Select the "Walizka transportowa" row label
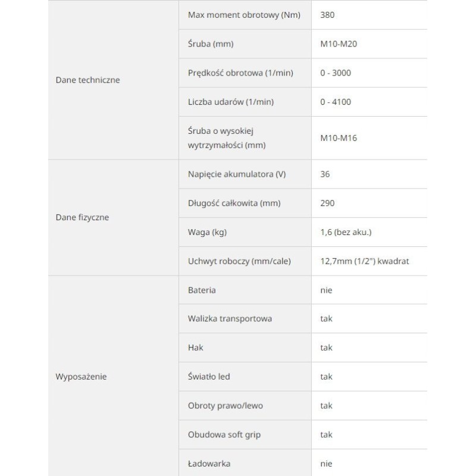Viewport: 476px width, 476px height. 230,318
